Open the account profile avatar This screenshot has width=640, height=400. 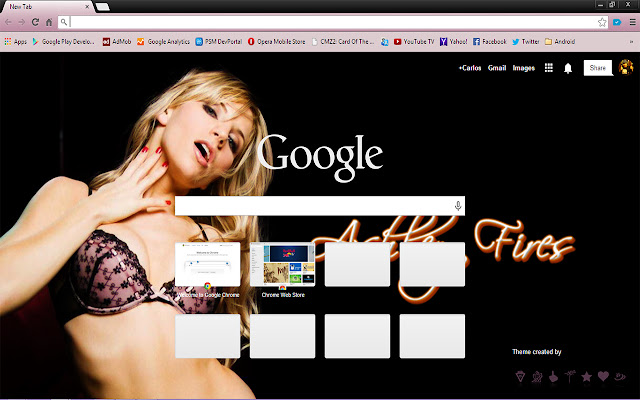626,67
